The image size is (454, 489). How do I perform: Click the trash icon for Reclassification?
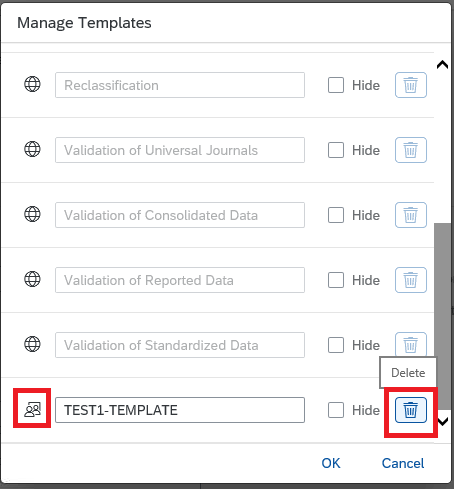[411, 85]
